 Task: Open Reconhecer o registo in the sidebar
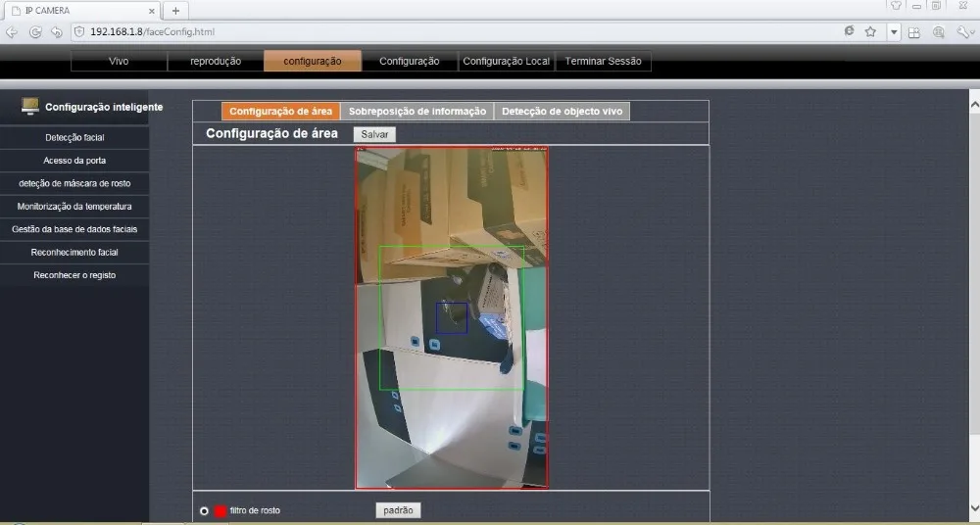click(x=74, y=275)
